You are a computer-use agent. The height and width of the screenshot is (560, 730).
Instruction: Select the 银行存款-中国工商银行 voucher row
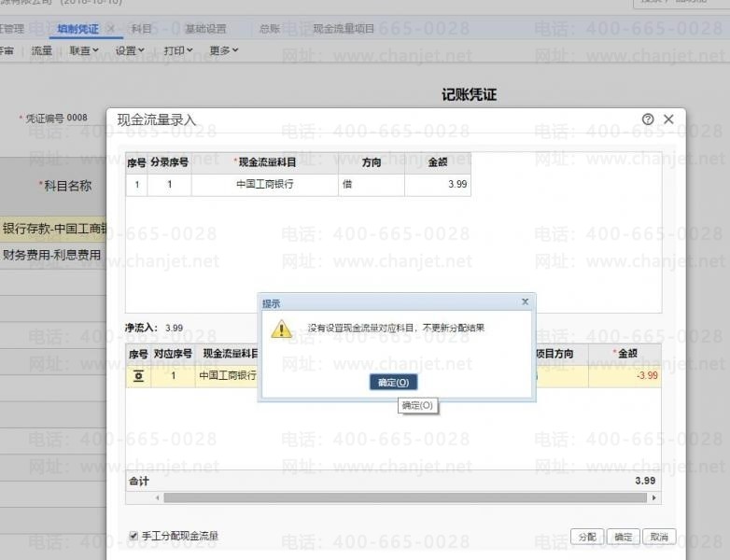53,229
